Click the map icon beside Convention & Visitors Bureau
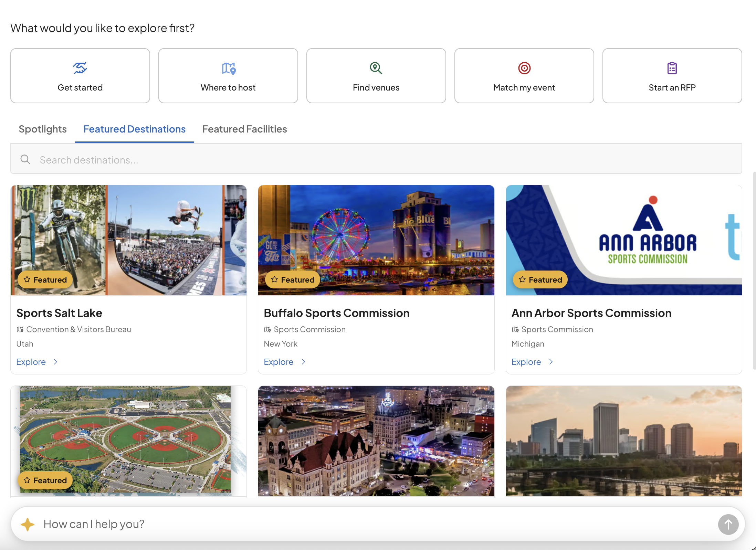Screen dimensions: 756x550 (x=20, y=329)
